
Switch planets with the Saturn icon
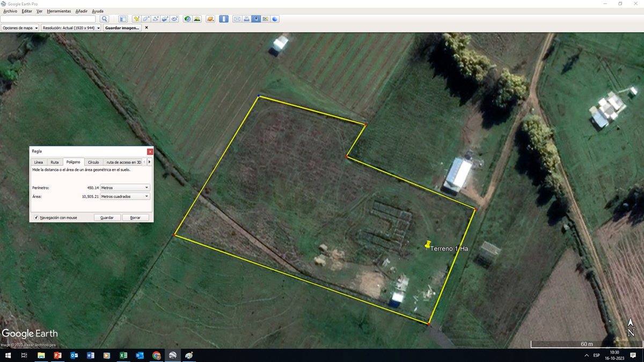click(210, 19)
